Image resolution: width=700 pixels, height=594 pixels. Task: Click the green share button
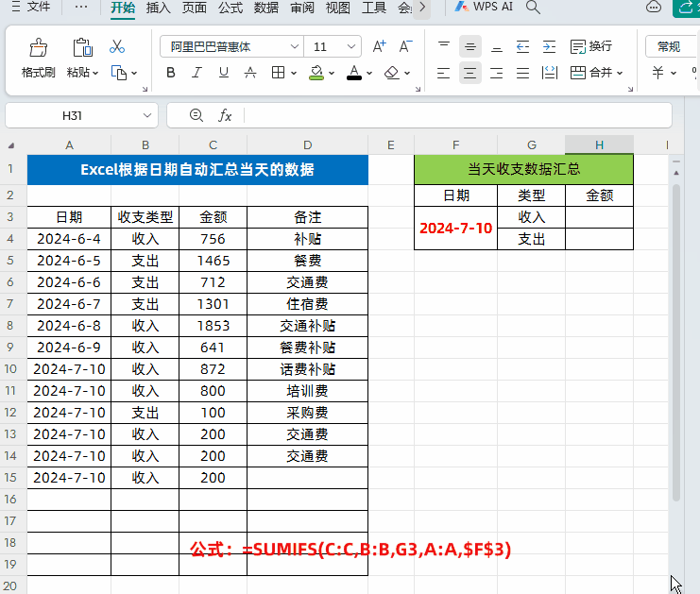click(x=686, y=8)
